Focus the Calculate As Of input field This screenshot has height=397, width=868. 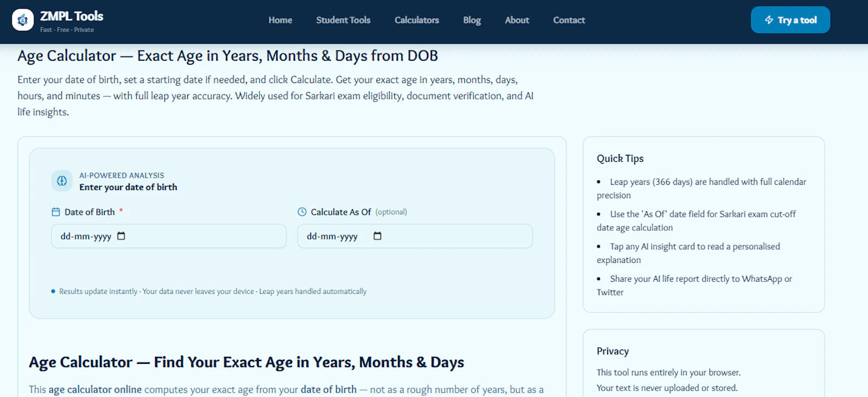coord(415,236)
